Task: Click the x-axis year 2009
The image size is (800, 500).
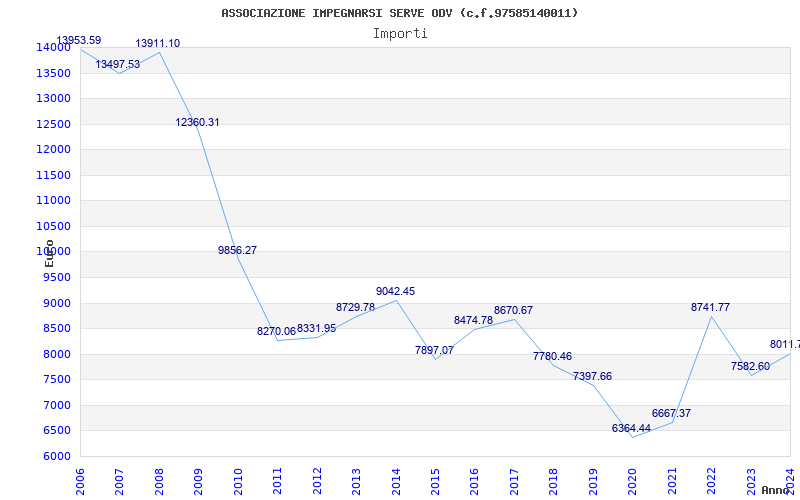Action: 198,482
